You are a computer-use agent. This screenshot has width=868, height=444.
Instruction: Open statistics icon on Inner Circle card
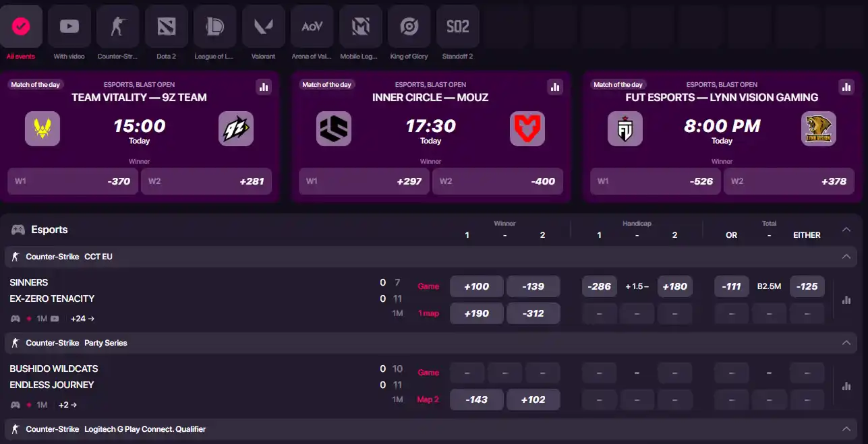(x=555, y=86)
